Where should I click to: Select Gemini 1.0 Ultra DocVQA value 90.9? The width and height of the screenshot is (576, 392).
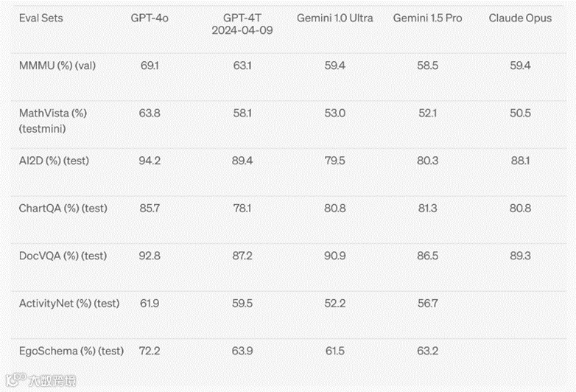334,256
